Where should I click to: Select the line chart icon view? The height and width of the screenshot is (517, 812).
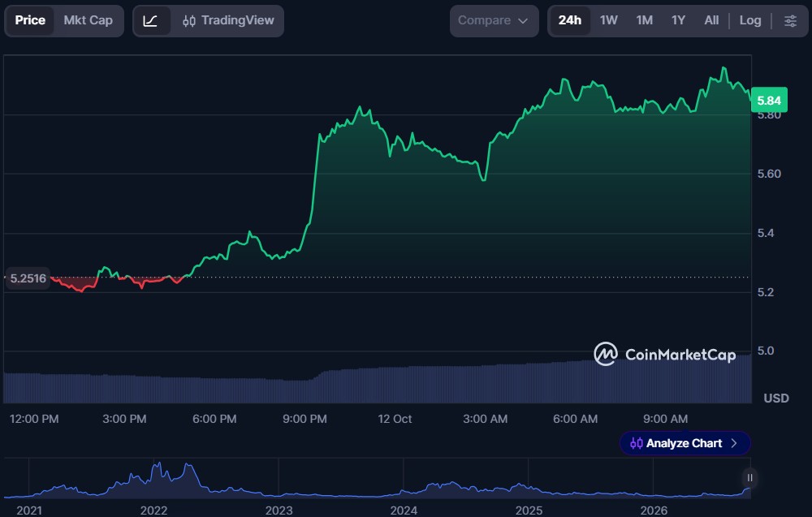pos(151,21)
